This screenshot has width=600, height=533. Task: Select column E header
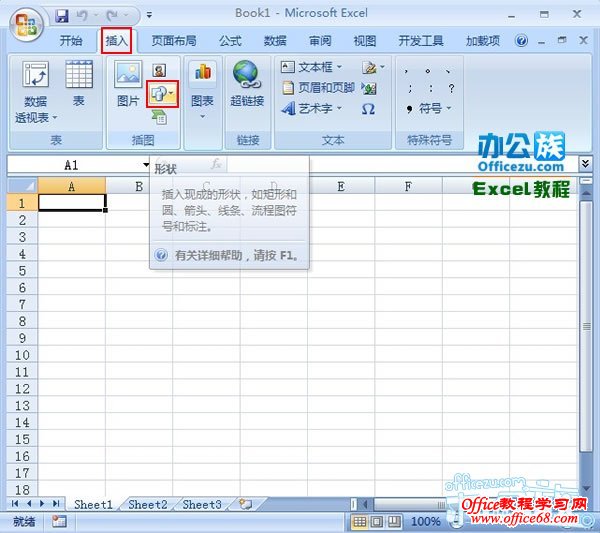pos(341,186)
